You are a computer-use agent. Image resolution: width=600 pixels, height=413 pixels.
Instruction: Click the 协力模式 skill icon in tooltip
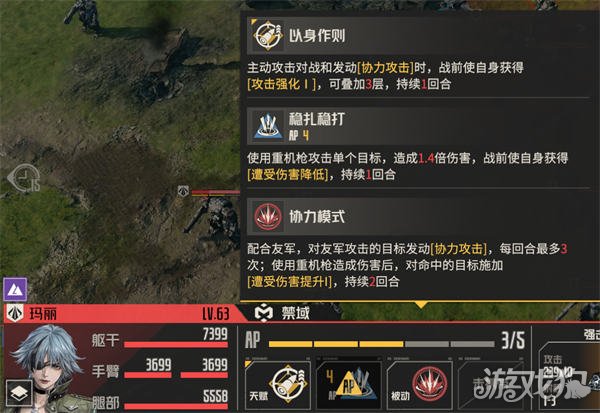pos(268,217)
